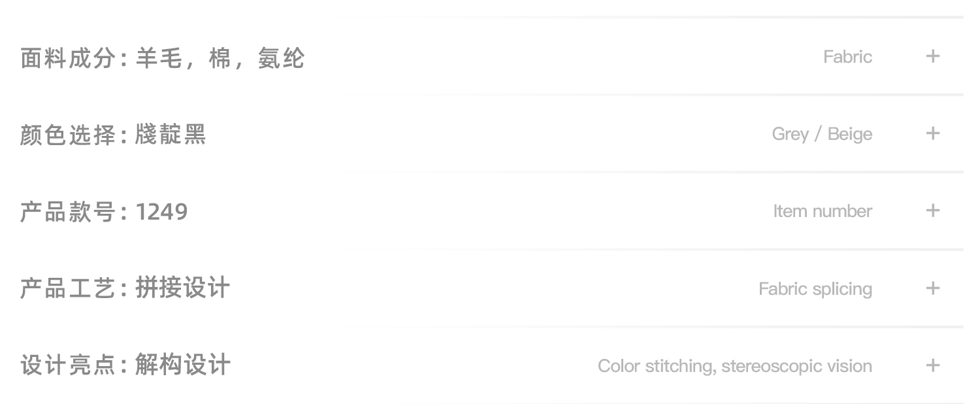
Task: Click the 解构设计 value text
Action: pyautogui.click(x=183, y=365)
